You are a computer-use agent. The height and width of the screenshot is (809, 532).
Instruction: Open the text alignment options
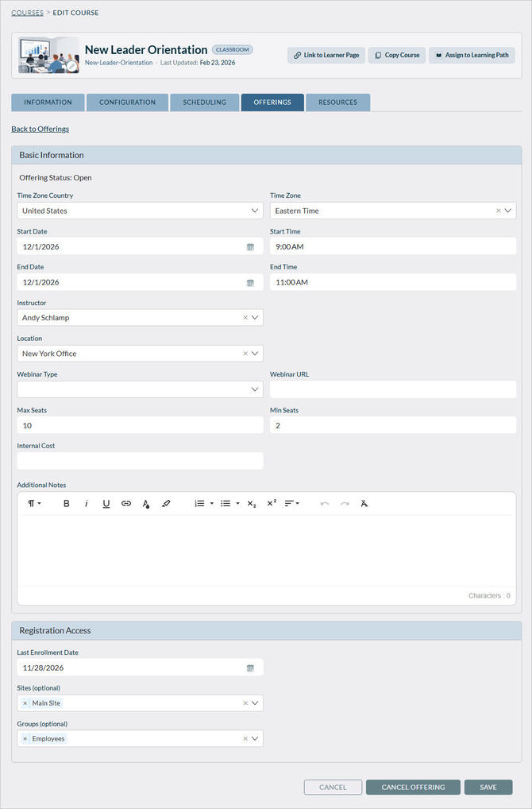(291, 504)
